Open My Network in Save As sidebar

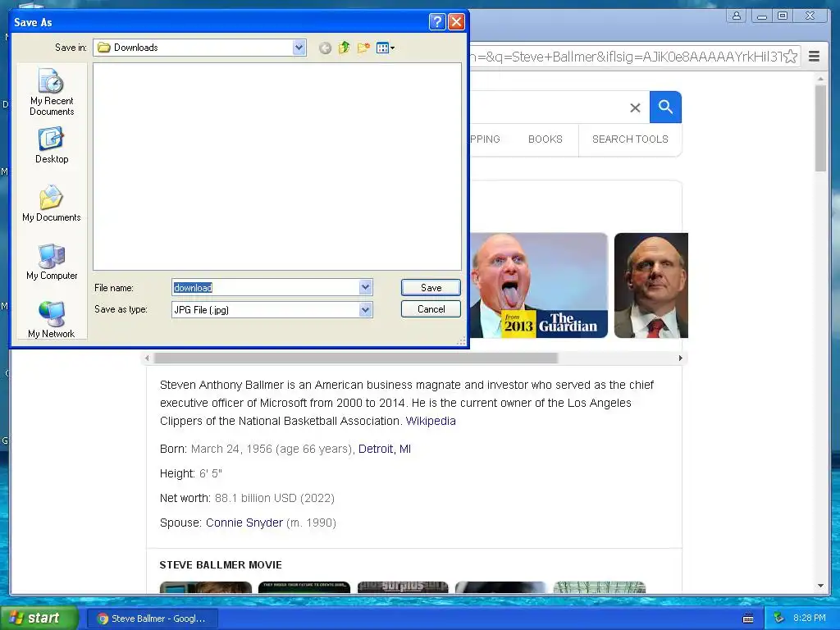pyautogui.click(x=52, y=320)
